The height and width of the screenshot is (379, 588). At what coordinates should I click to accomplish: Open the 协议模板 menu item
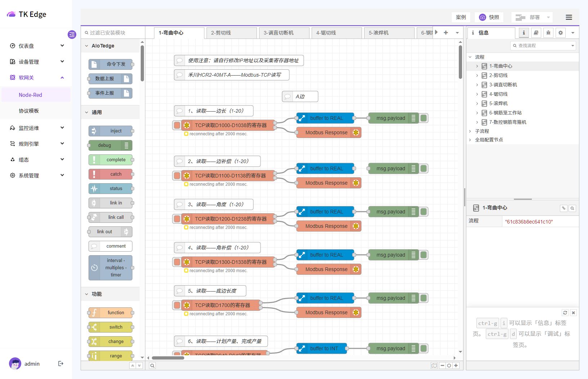[36, 110]
